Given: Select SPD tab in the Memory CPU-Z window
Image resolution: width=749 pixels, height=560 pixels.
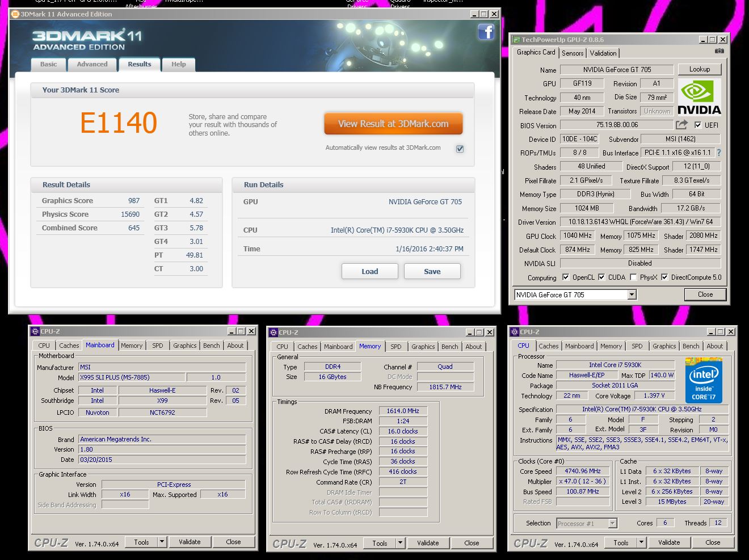Looking at the screenshot, I should click(x=396, y=346).
